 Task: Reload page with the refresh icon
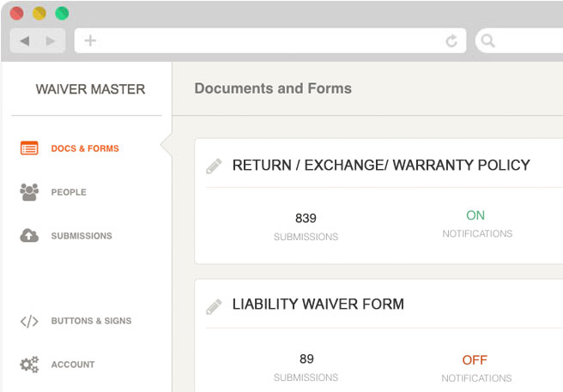pos(451,41)
